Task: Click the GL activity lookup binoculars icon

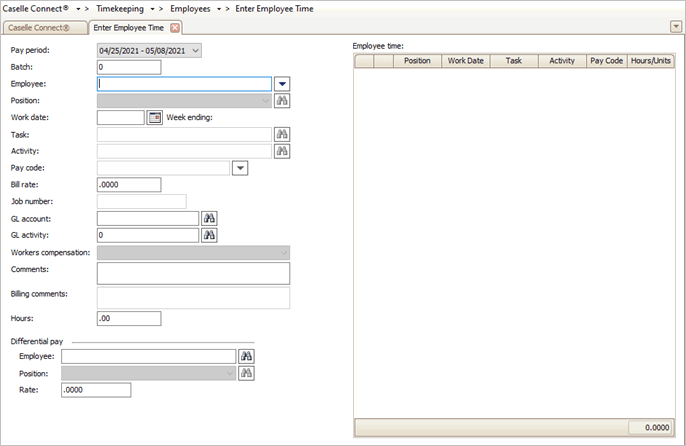Action: click(210, 236)
